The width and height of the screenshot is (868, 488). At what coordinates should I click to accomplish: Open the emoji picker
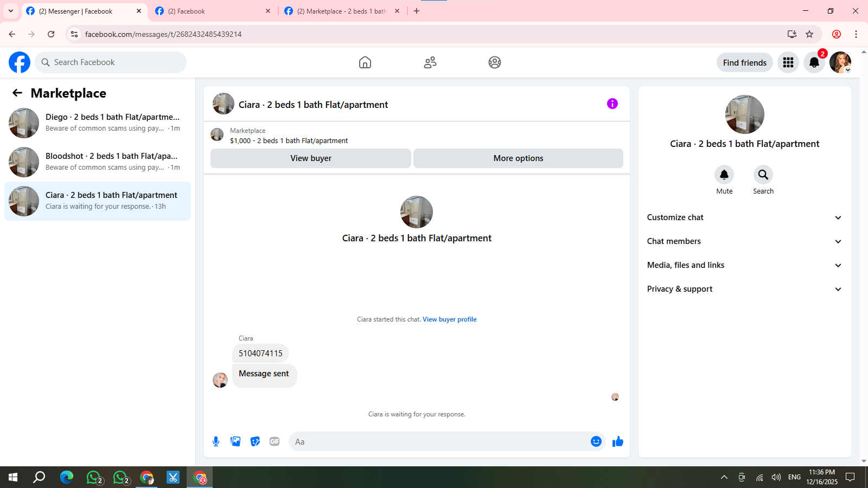point(596,441)
